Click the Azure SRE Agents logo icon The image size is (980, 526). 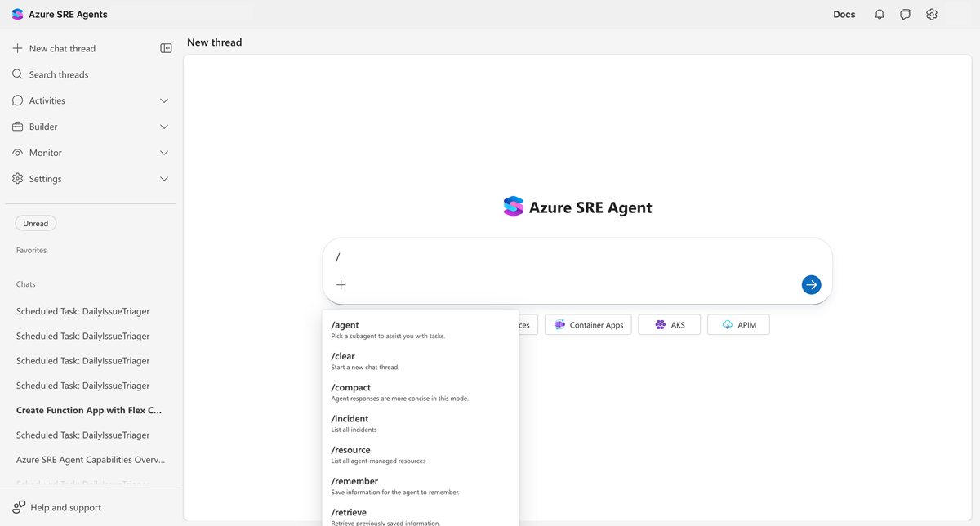click(x=18, y=14)
